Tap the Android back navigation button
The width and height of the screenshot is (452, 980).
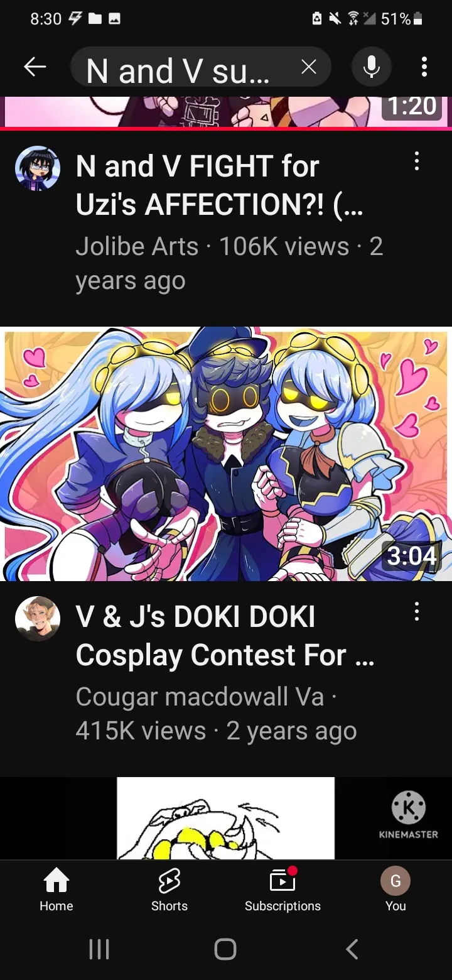click(x=352, y=949)
